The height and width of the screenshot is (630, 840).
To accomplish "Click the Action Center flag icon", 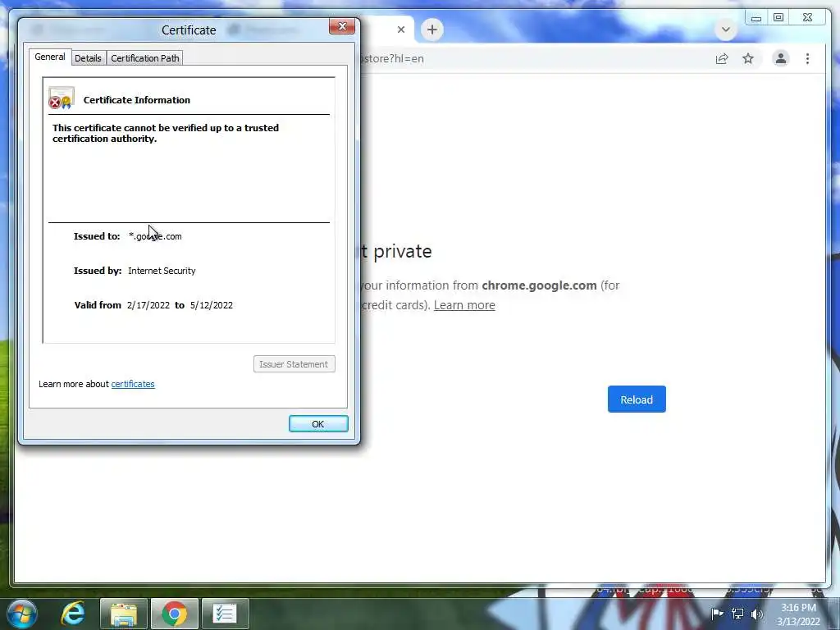I will (x=717, y=614).
